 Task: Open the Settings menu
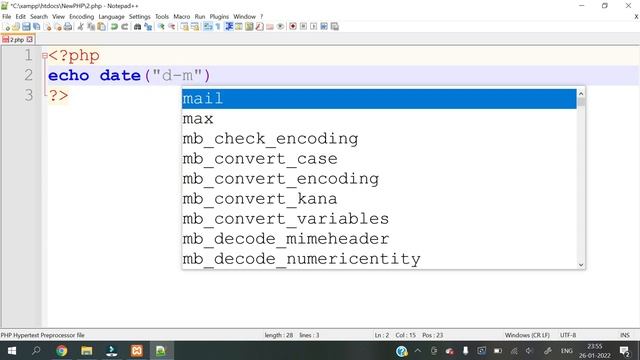140,17
